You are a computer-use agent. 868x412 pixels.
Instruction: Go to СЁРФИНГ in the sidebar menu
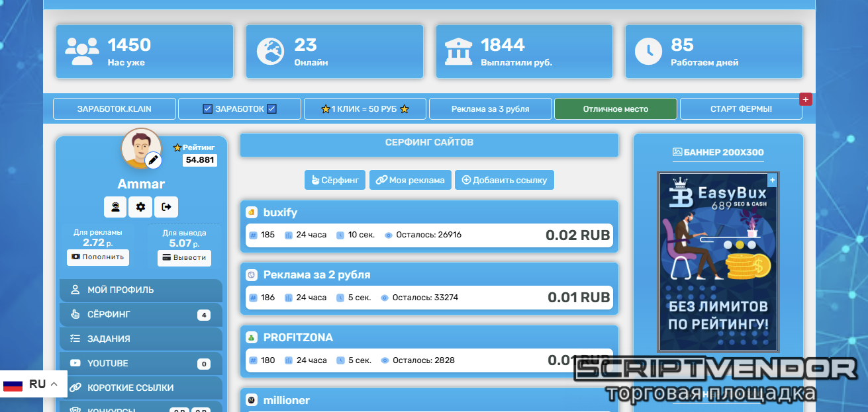[141, 314]
